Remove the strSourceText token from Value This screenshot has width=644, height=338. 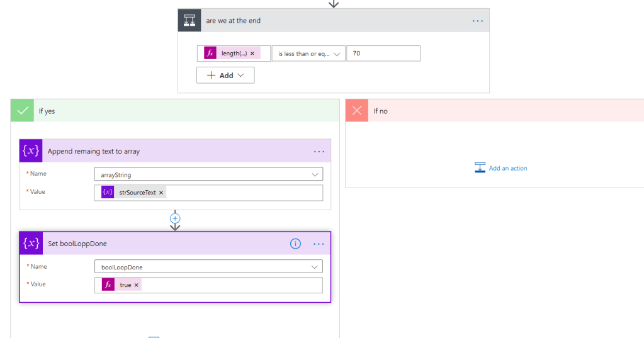(161, 193)
